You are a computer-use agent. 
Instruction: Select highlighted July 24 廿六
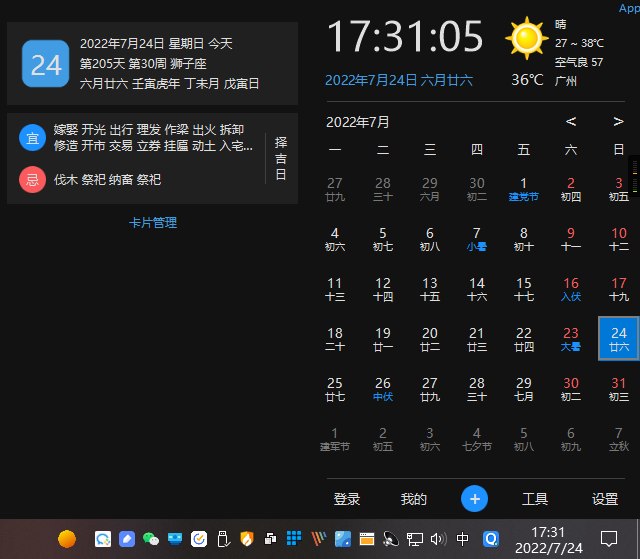(619, 339)
